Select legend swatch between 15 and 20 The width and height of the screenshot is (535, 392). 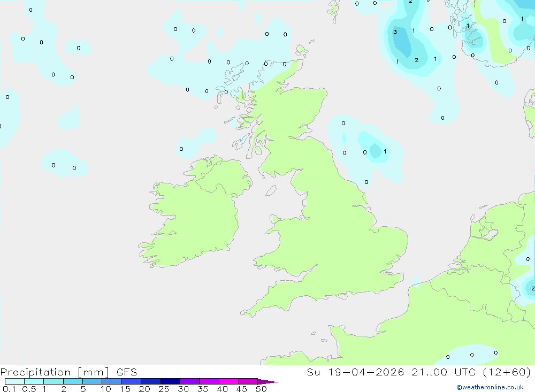click(132, 381)
